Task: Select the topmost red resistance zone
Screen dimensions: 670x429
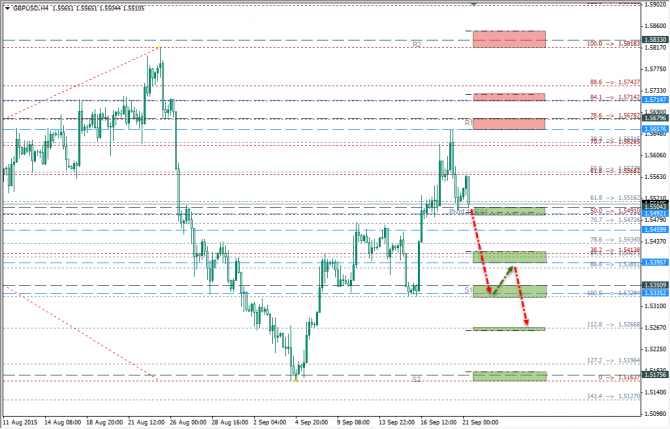Action: (x=510, y=39)
